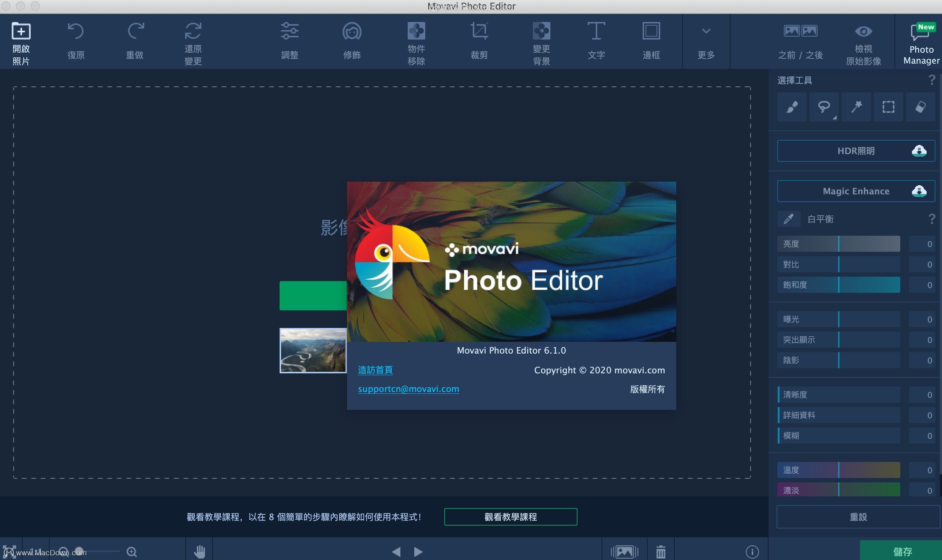942x560 pixels.
Task: Toggle Before / After (之前 / 之後) view
Action: tap(800, 41)
